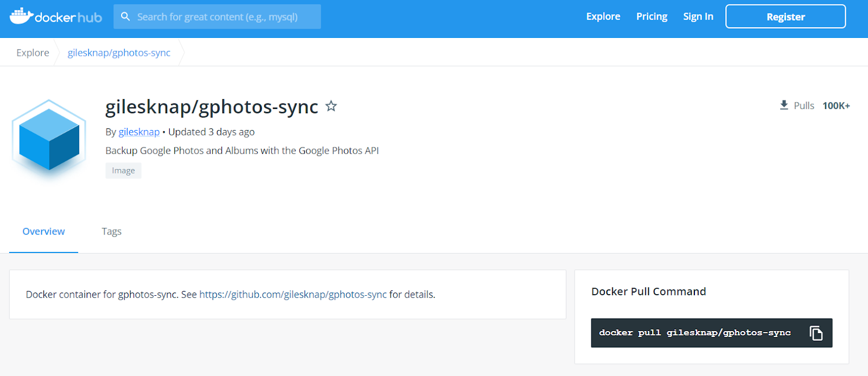The width and height of the screenshot is (868, 376).
Task: Focus the Docker Hub search field
Action: click(x=217, y=17)
